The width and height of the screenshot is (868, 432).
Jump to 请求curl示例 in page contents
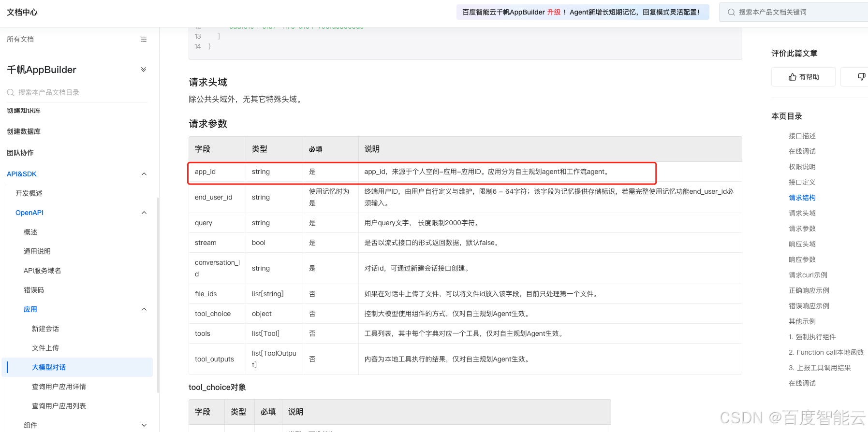808,275
